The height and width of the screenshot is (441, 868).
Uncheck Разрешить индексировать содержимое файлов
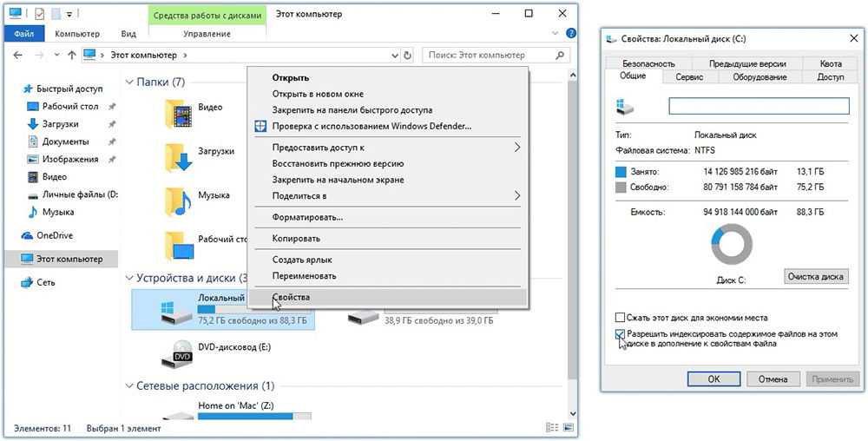click(620, 334)
